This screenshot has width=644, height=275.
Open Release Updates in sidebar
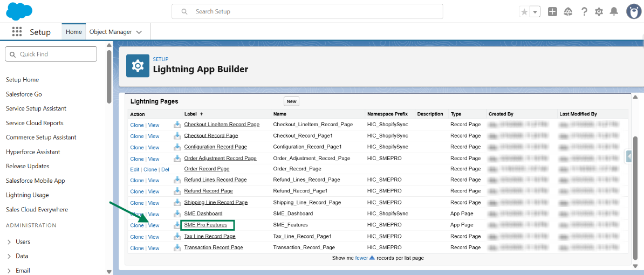point(28,166)
